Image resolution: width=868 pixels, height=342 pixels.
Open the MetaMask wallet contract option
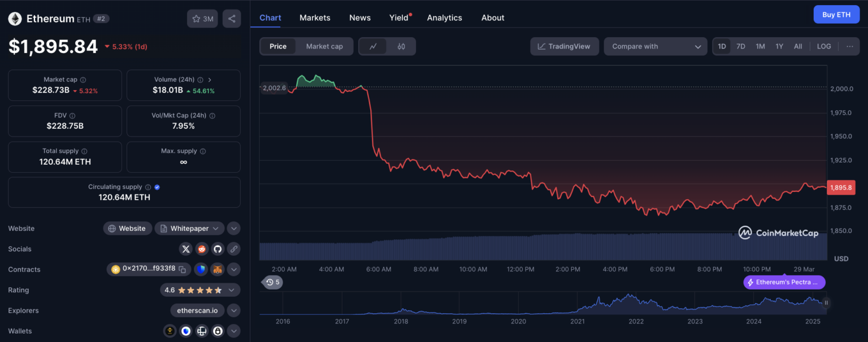tap(217, 269)
